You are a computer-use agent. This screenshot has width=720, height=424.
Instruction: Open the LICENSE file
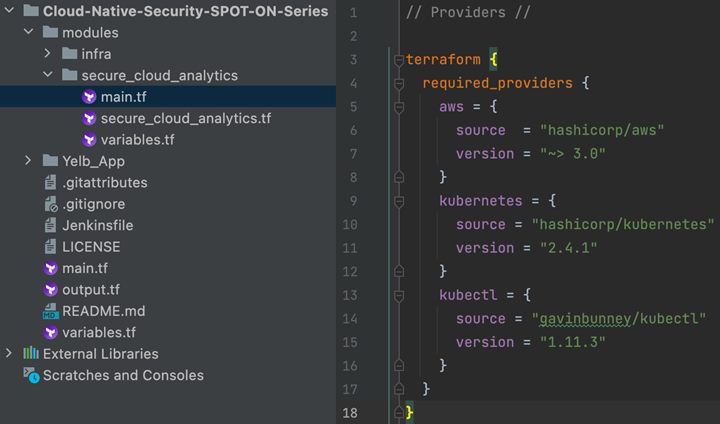point(91,246)
